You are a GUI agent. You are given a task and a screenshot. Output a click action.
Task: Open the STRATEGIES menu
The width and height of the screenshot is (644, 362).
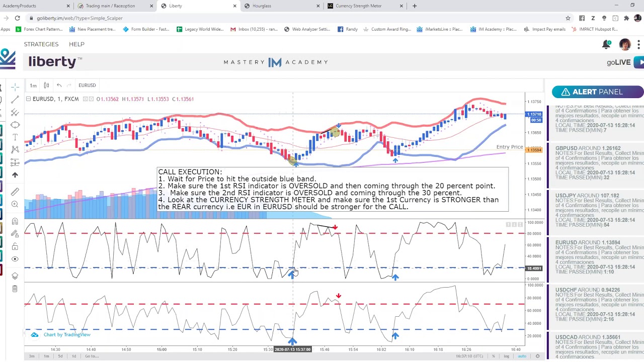pyautogui.click(x=41, y=44)
